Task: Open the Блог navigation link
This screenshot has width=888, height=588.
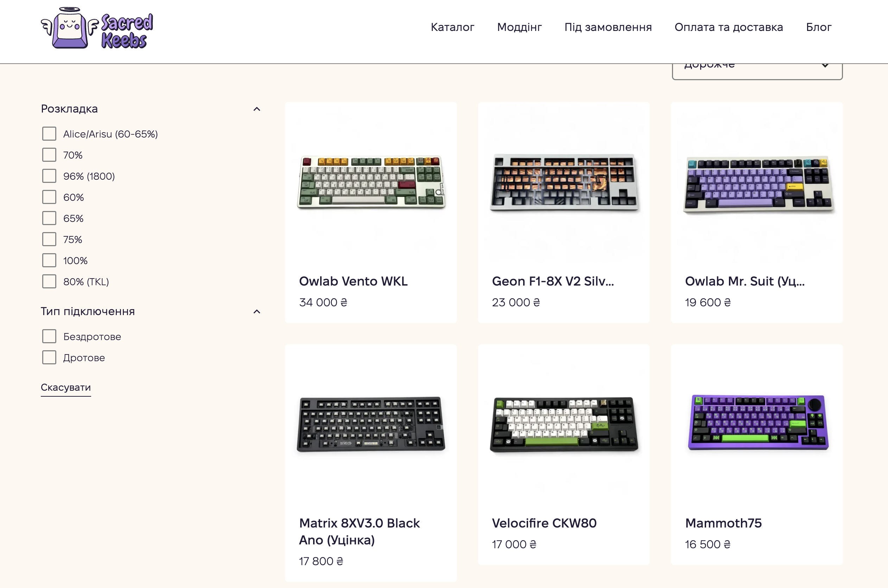Action: click(x=818, y=27)
